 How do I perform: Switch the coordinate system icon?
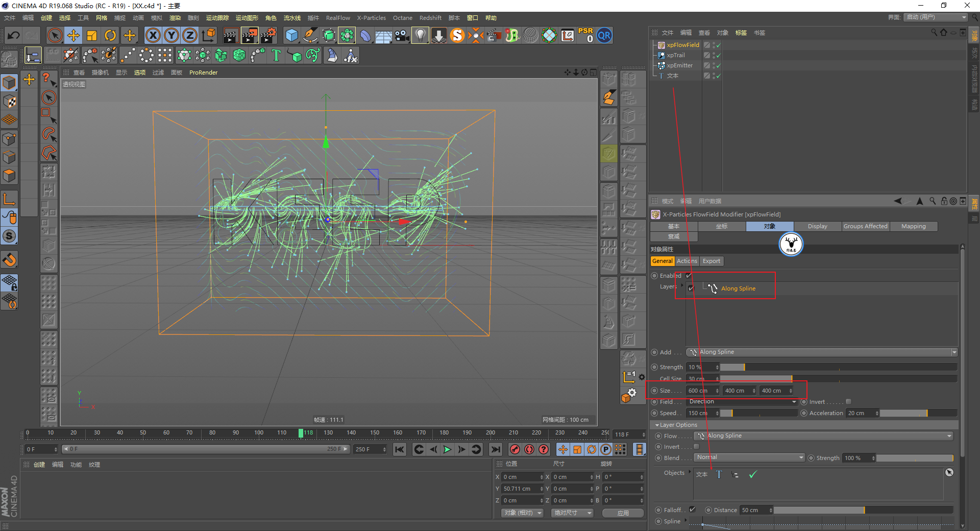pyautogui.click(x=208, y=35)
